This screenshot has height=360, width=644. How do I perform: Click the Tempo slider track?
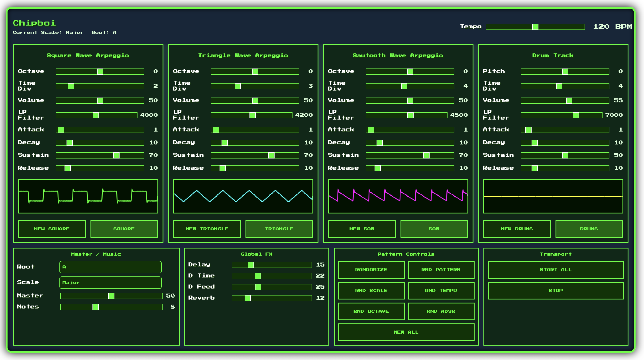tap(535, 27)
